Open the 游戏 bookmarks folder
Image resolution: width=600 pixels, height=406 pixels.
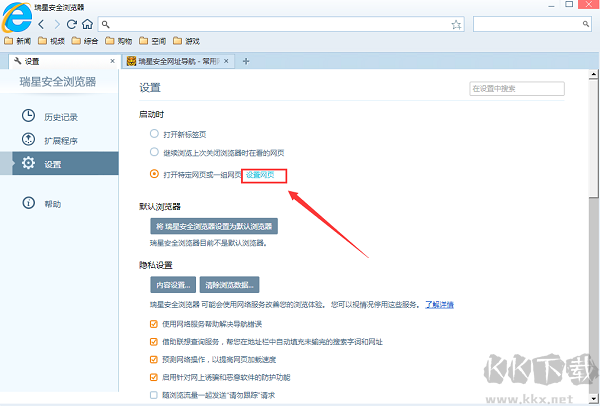[x=186, y=41]
